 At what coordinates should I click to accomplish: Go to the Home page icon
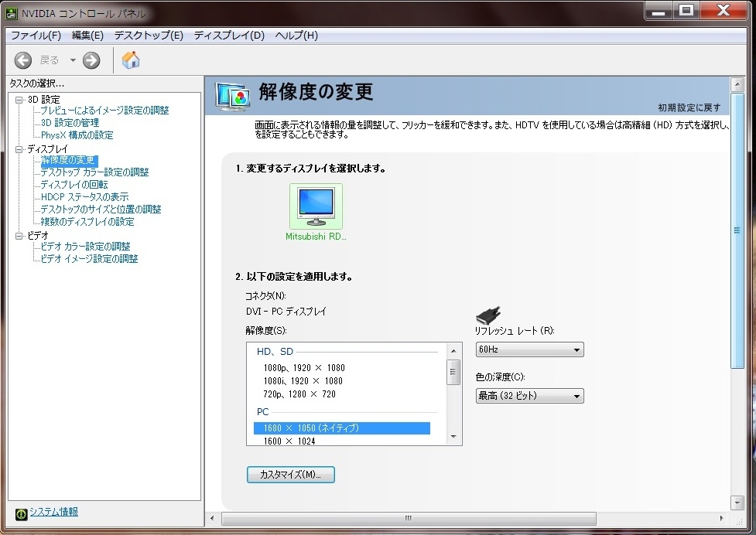131,60
